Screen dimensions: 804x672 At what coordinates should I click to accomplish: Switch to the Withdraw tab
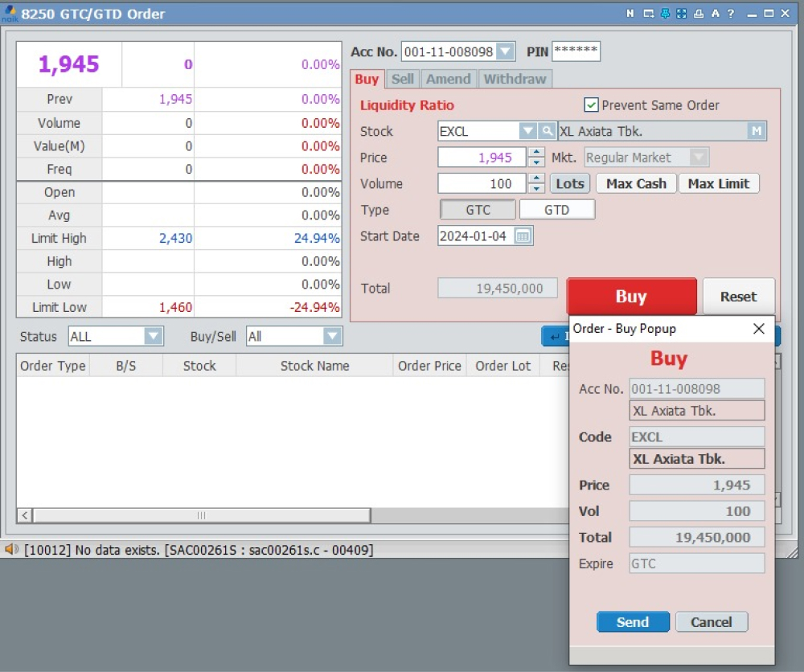(515, 79)
